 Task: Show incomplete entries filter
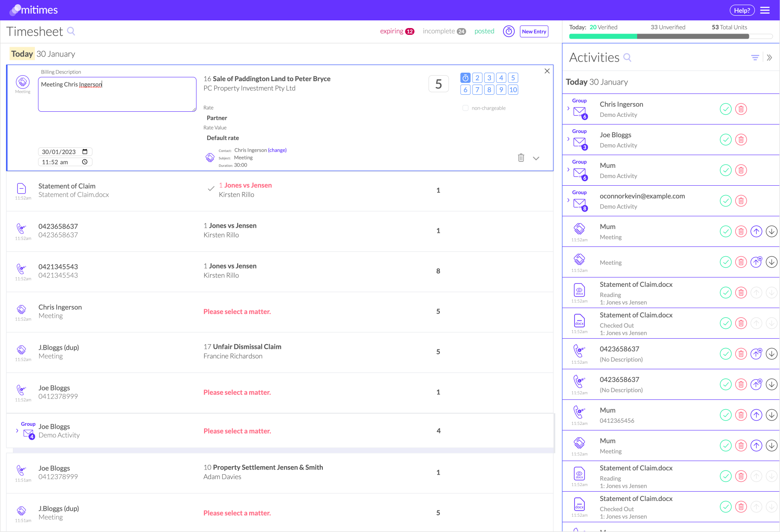tap(444, 31)
